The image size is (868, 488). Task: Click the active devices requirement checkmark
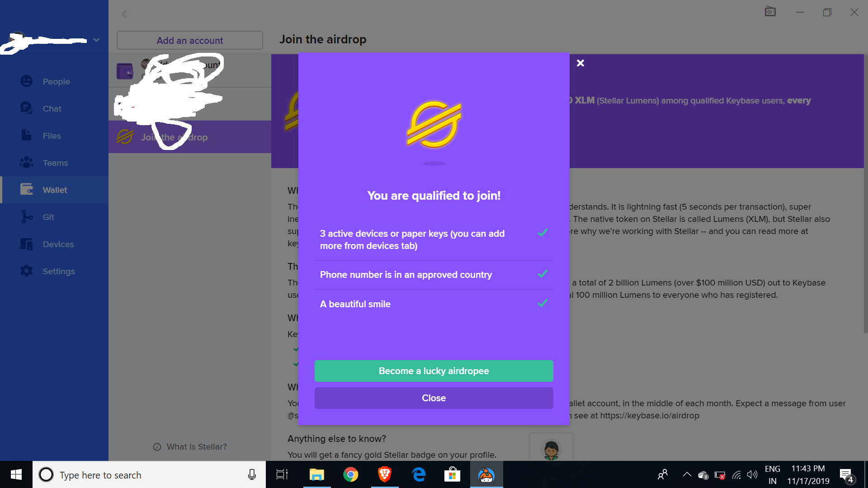pyautogui.click(x=542, y=233)
